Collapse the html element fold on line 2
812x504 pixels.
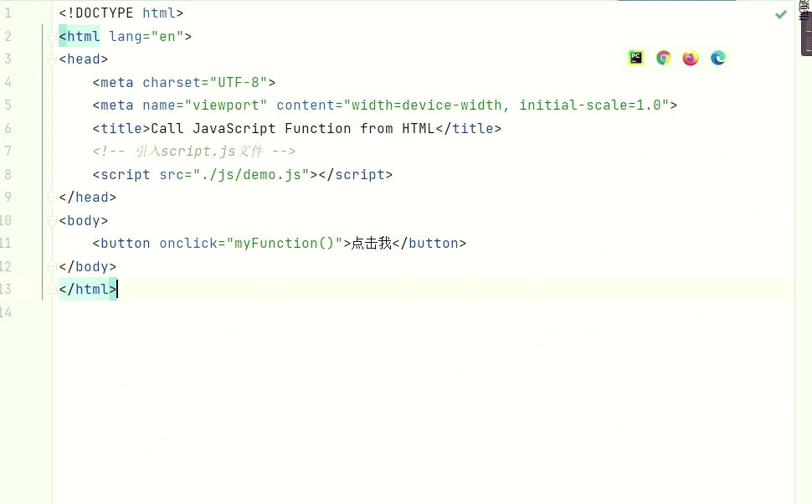pyautogui.click(x=52, y=36)
